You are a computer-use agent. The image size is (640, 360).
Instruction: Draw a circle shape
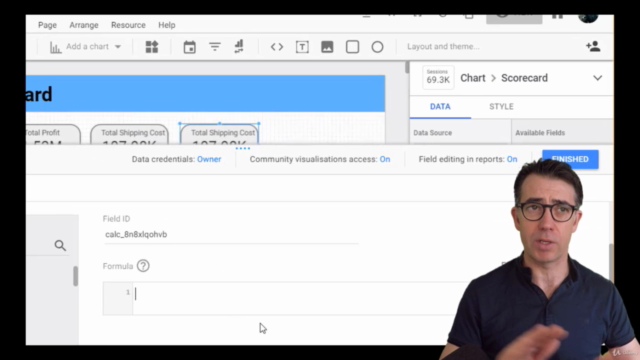click(377, 47)
